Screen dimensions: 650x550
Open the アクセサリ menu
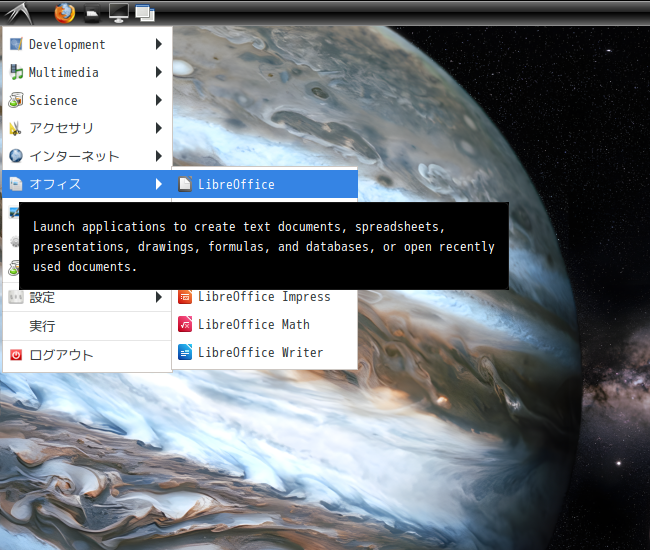[87, 128]
